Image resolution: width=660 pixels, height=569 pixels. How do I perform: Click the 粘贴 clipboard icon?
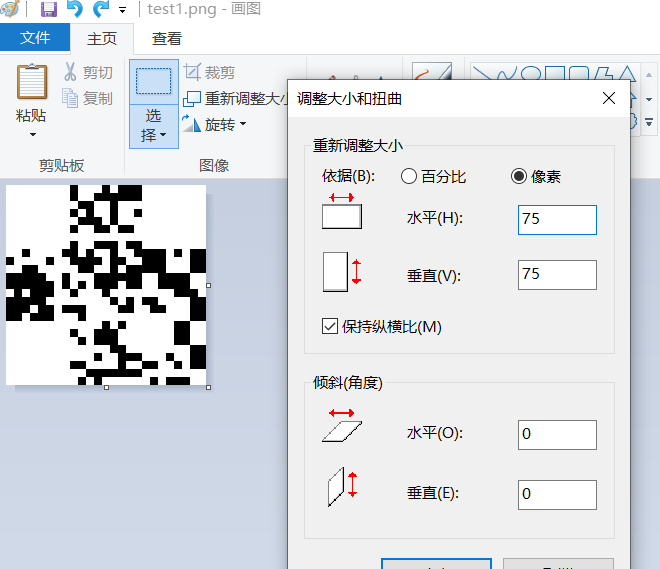[32, 82]
